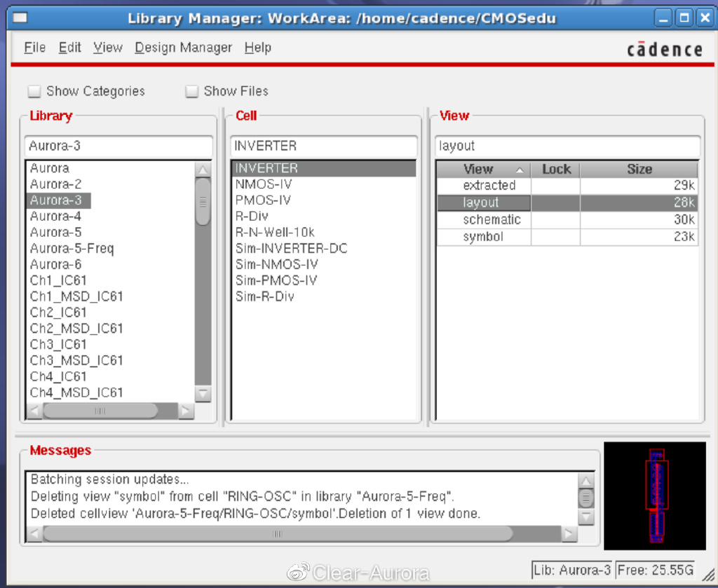Viewport: 718px width, 588px height.
Task: Select the Sim-INVERTER-DC cell
Action: point(291,249)
